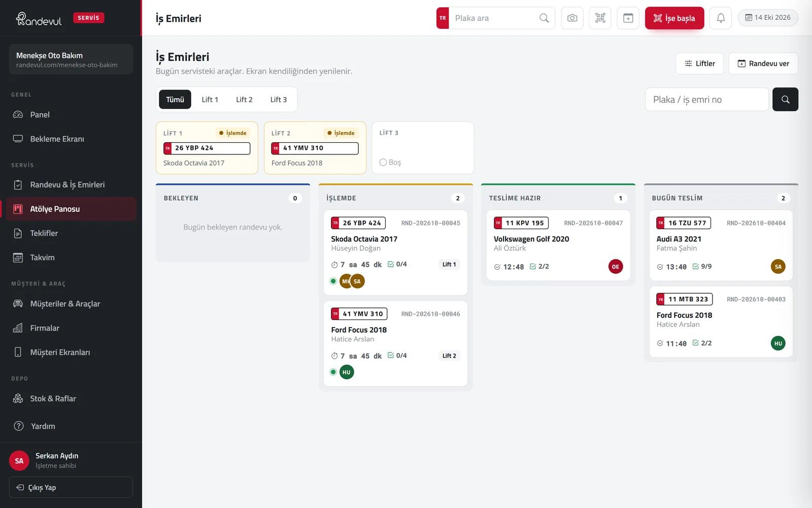This screenshot has height=508, width=812.
Task: Switch to Lift 2 filter tab
Action: tap(244, 100)
